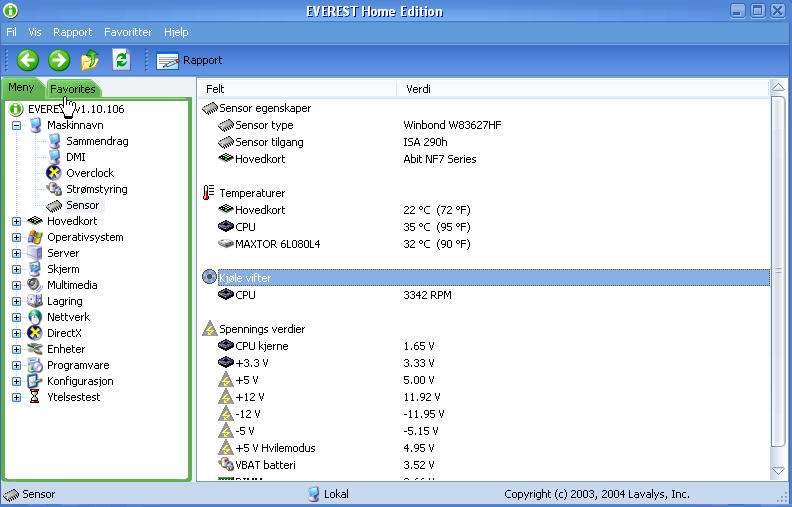This screenshot has height=507, width=792.
Task: Expand the Enheter tree node
Action: pos(17,349)
